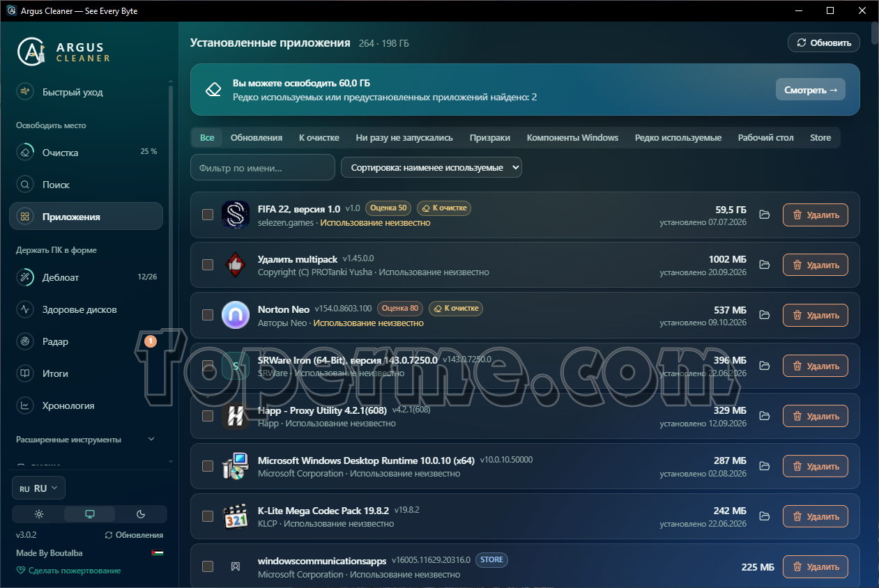Open folder for Microsoft Windows Desktop Runtime
The height and width of the screenshot is (588, 879).
point(765,466)
